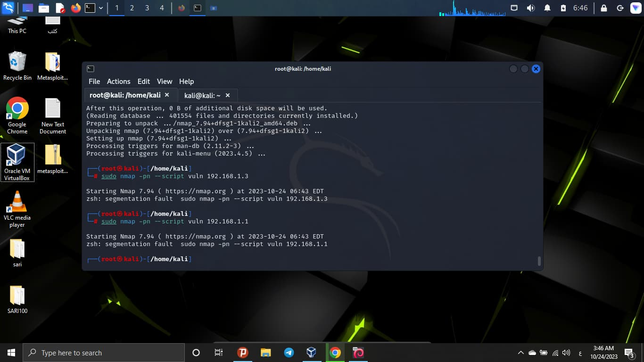This screenshot has width=644, height=362.
Task: Click the https://nmap.org link in second scan output
Action: pos(196,237)
